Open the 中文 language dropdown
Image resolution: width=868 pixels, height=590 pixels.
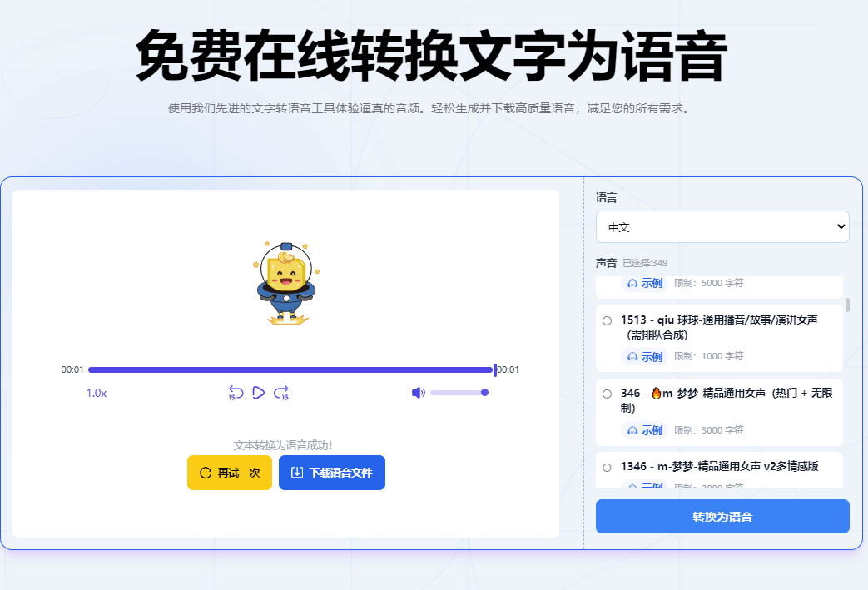[x=722, y=226]
